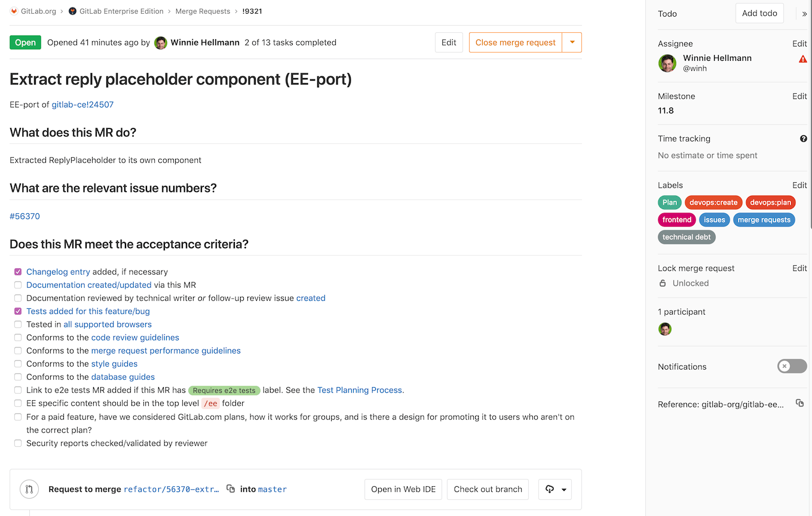
Task: Click Winnie Hellmann author name link
Action: coord(205,42)
